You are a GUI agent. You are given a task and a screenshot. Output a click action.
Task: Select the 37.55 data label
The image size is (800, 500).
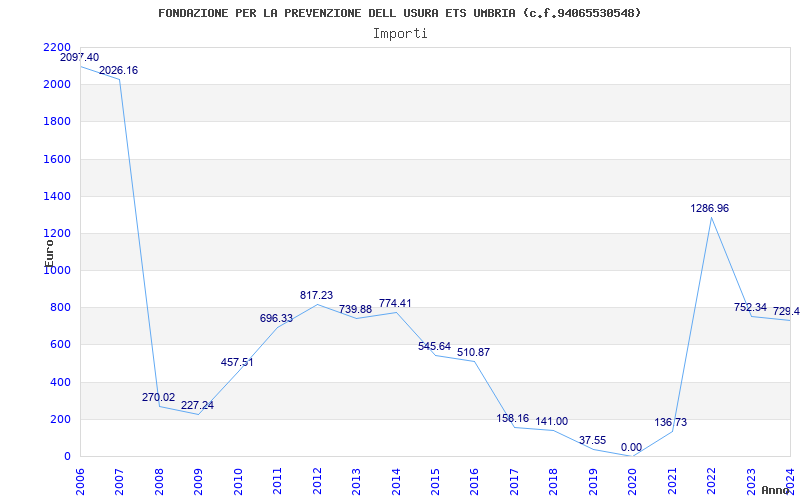592,441
